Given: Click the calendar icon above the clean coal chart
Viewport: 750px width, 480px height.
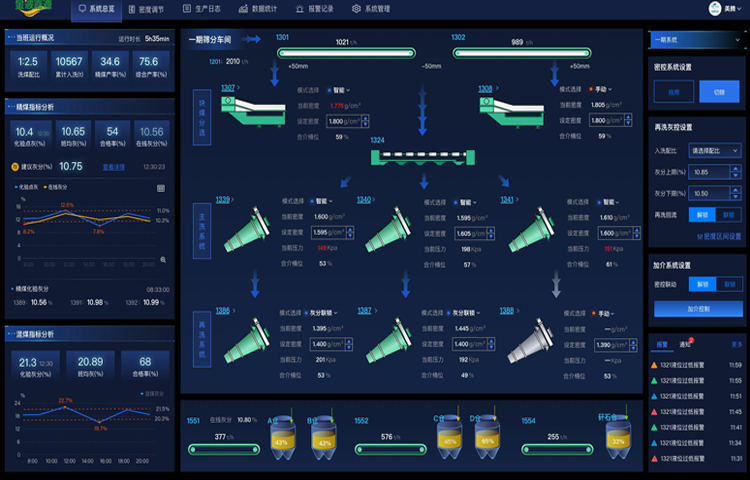Looking at the screenshot, I should coord(161,187).
